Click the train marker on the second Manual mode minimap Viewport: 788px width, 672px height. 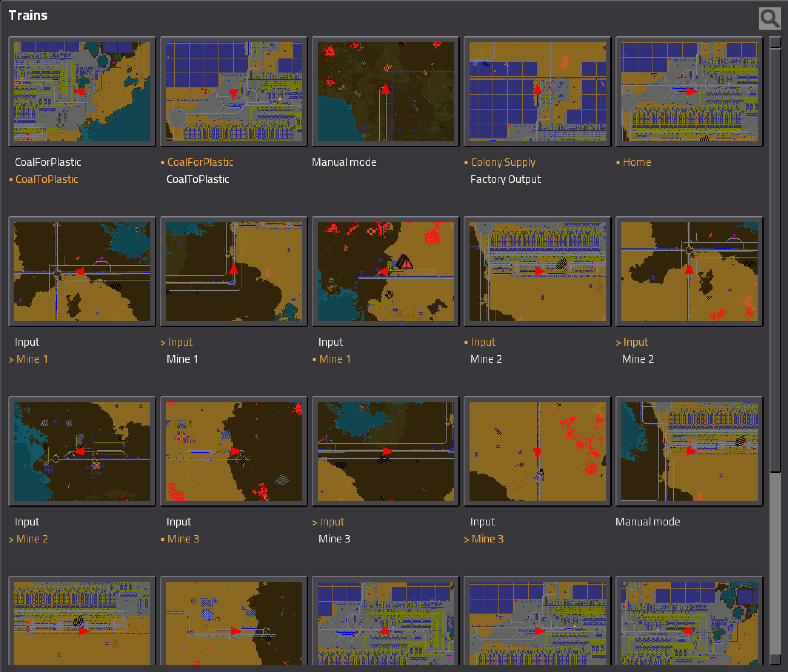click(x=692, y=451)
